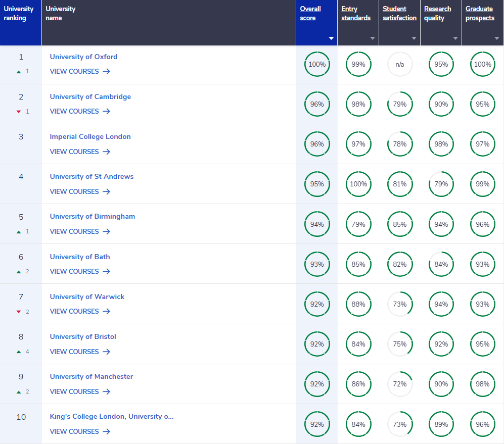Open View Courses text for King's College
Image resolution: width=504 pixels, height=444 pixels.
pyautogui.click(x=74, y=431)
